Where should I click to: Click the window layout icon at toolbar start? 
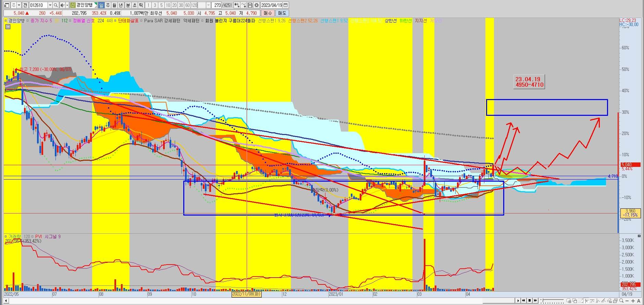(x=7, y=5)
